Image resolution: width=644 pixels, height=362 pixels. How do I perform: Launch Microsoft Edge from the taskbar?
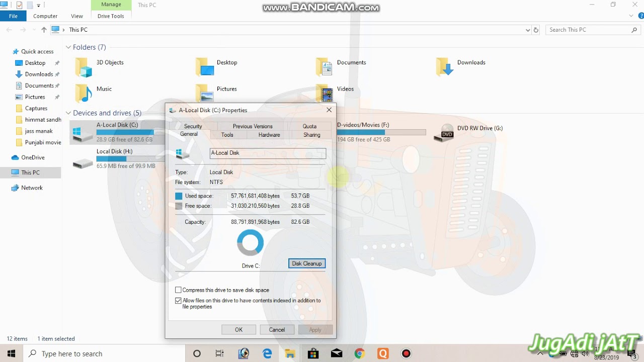[267, 353]
